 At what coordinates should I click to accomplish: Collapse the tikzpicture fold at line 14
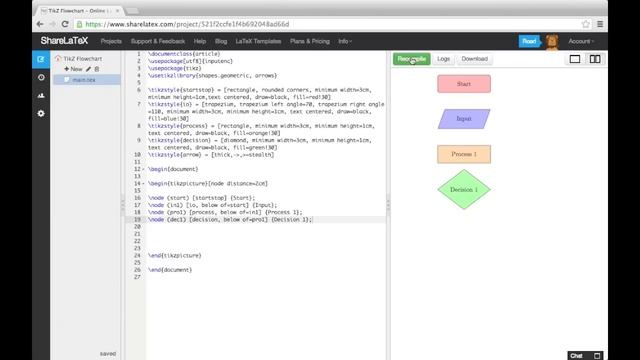tap(143, 184)
